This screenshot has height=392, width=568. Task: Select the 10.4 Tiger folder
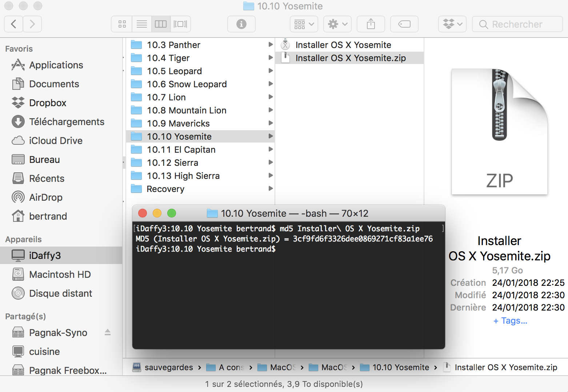[200, 58]
